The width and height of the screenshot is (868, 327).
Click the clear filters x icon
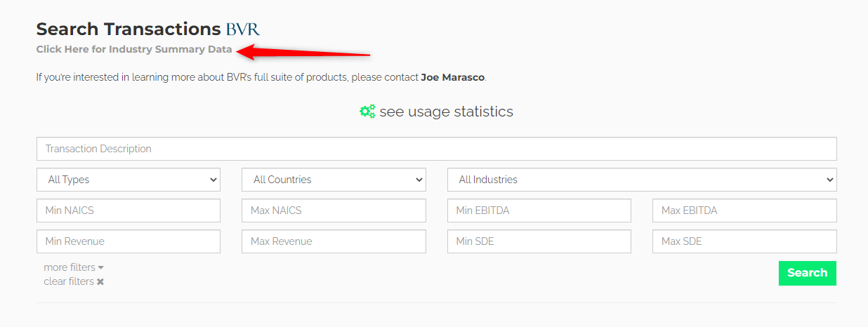click(100, 282)
